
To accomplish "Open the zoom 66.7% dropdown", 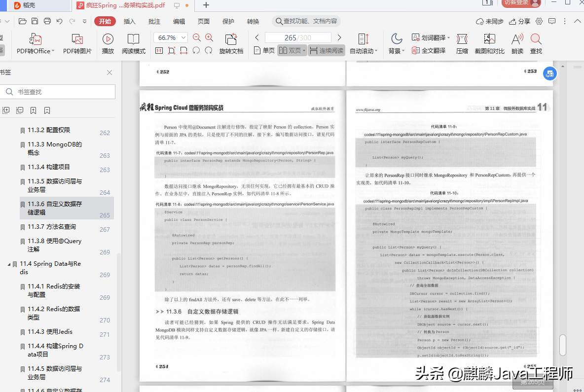I will coord(183,37).
